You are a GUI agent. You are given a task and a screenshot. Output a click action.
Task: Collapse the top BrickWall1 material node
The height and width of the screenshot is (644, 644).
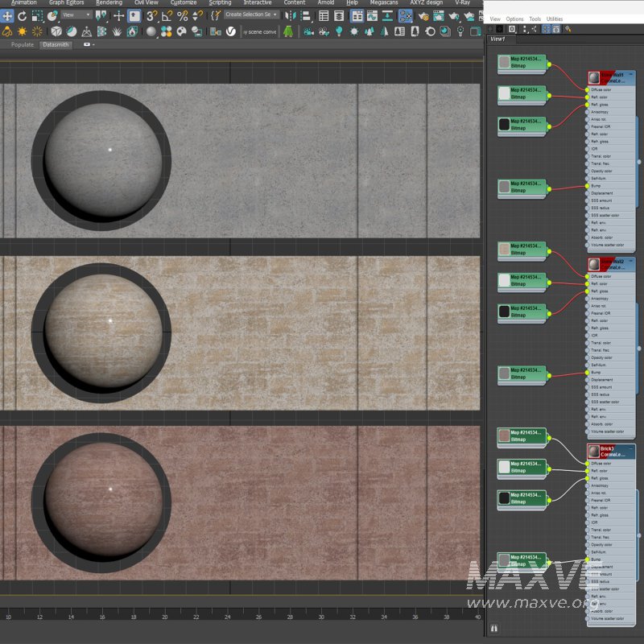pos(630,75)
